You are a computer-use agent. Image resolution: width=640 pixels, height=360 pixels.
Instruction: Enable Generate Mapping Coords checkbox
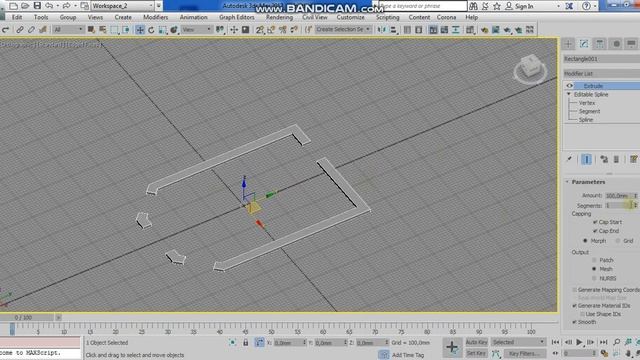(x=574, y=290)
